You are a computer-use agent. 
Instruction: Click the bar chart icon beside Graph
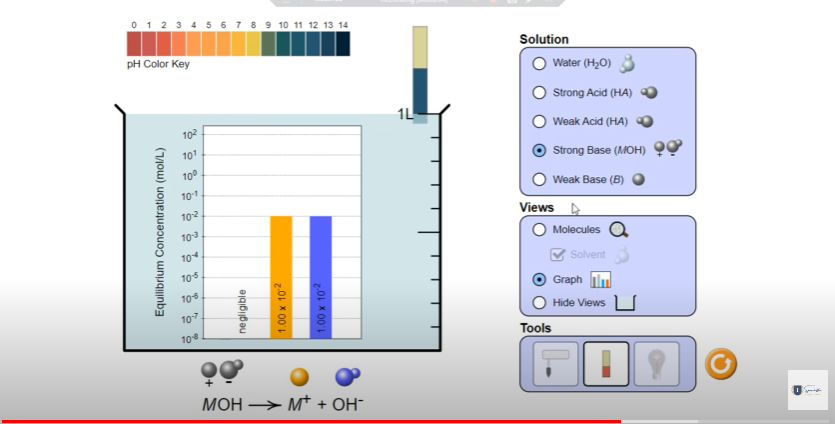point(600,280)
